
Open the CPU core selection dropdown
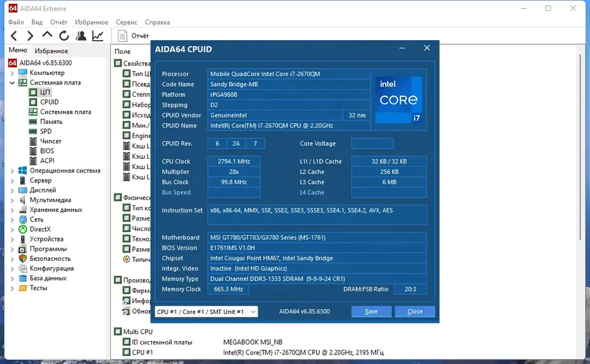(x=206, y=311)
